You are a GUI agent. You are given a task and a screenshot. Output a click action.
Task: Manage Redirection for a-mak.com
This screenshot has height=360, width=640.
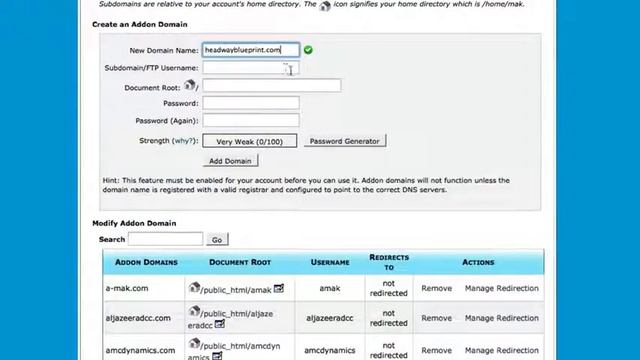(x=502, y=288)
